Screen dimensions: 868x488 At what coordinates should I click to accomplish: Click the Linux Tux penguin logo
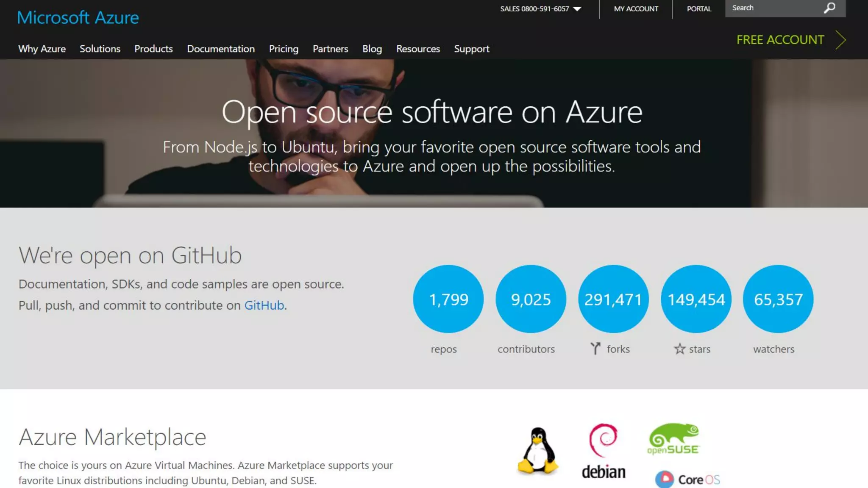pyautogui.click(x=537, y=450)
